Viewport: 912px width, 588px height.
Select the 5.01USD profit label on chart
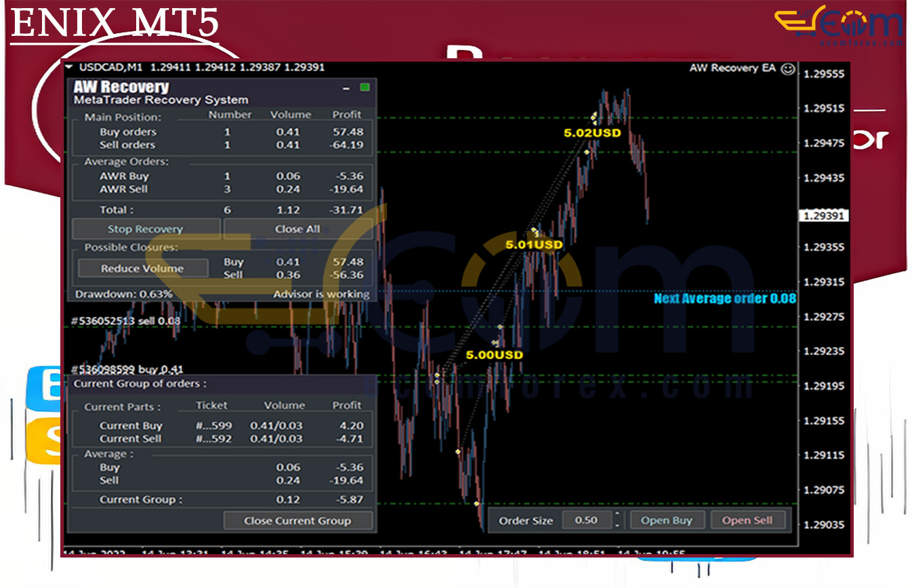pos(534,245)
